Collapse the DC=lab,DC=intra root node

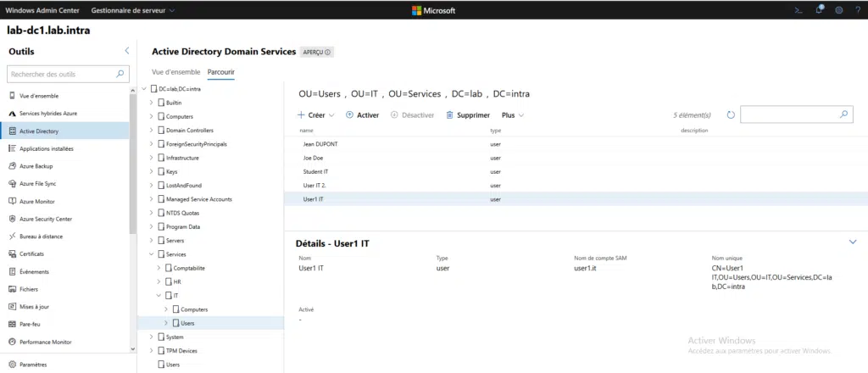[x=144, y=88]
